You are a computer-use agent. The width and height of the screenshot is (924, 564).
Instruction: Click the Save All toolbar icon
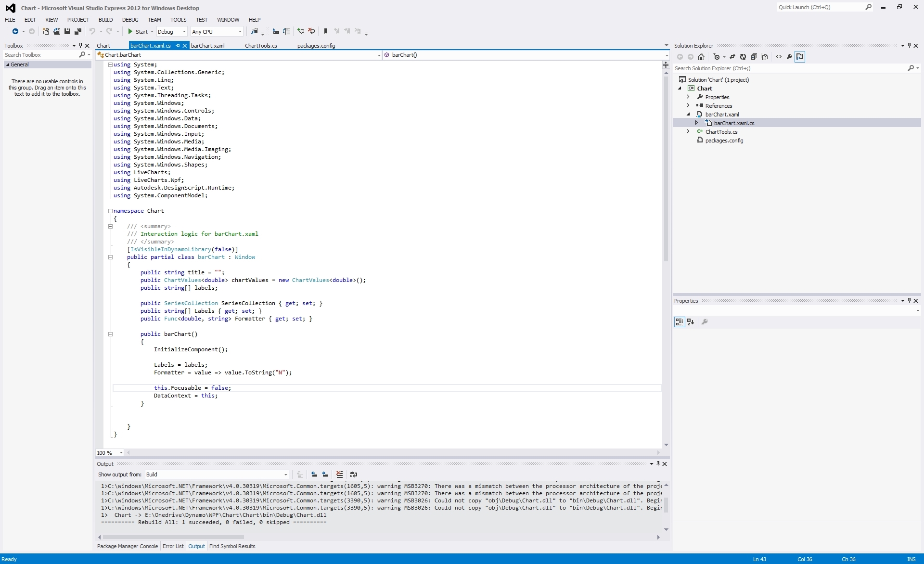pos(77,32)
